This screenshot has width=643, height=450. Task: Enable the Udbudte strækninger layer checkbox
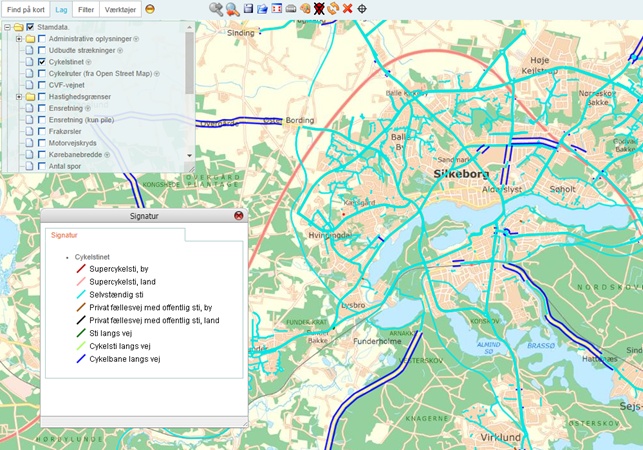(x=42, y=50)
